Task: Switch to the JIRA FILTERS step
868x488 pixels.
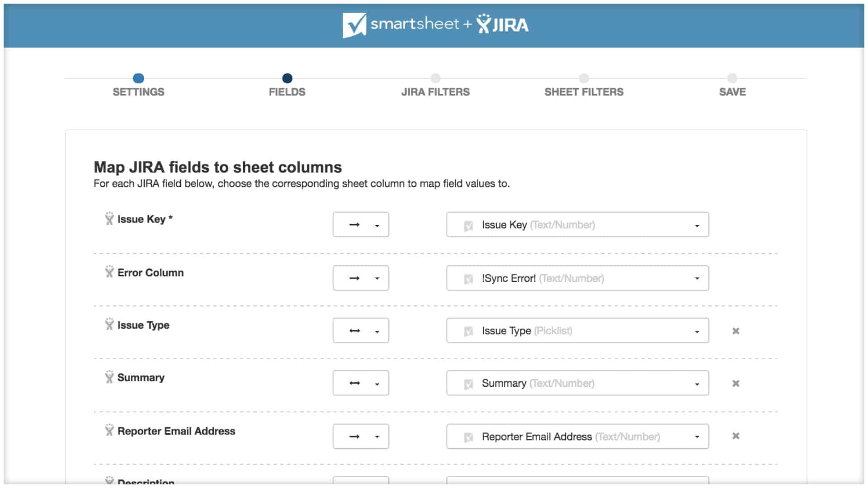Action: tap(434, 84)
